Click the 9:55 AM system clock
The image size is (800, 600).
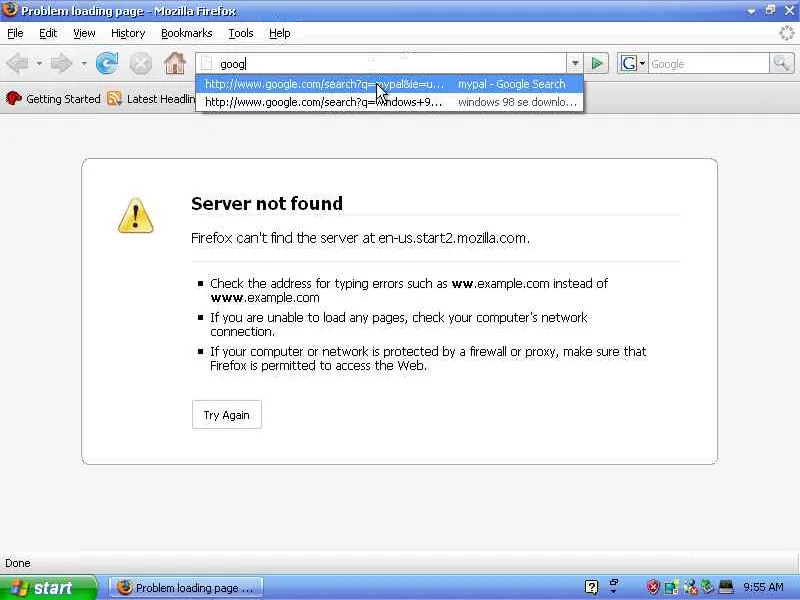click(763, 587)
